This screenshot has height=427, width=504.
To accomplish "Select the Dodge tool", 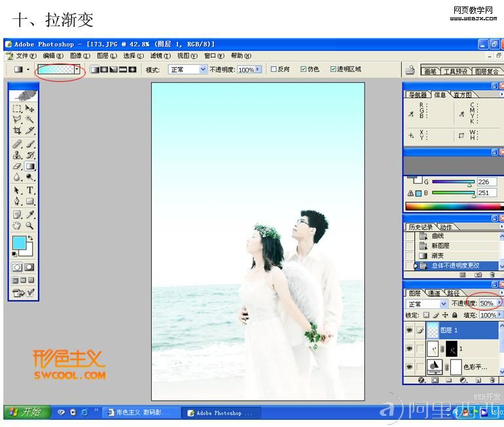I will 30,177.
